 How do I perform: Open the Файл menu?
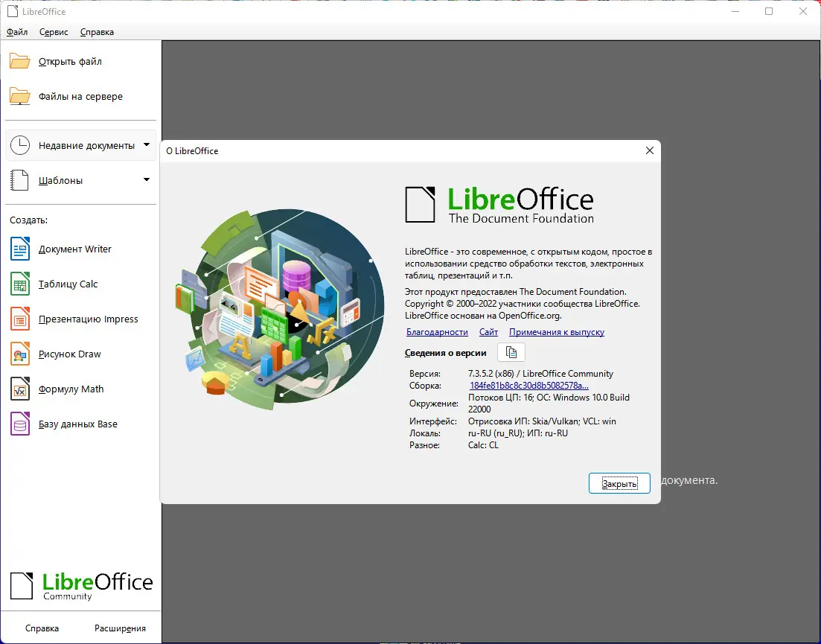(x=16, y=32)
